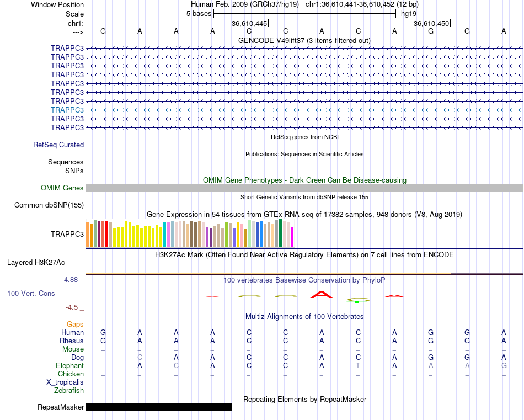Image resolution: width=524 pixels, height=420 pixels.
Task: Click the highlighted light-blue TRAPPC3 transcript label
Action: (x=67, y=110)
